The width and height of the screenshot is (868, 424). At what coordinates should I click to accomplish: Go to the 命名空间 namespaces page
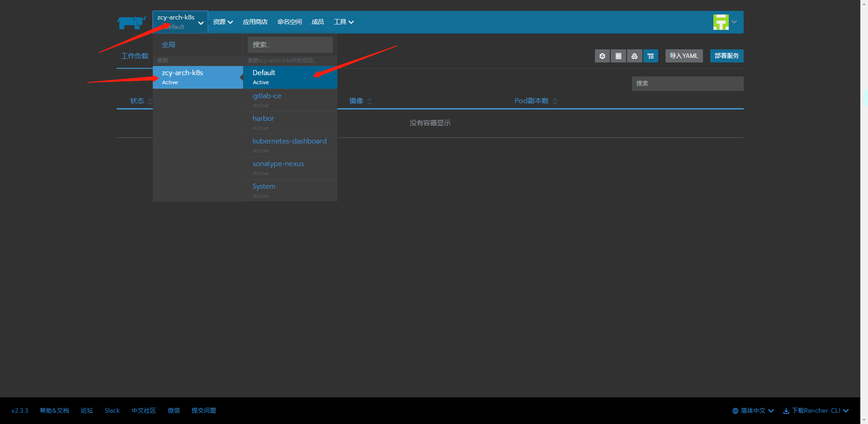click(x=289, y=22)
